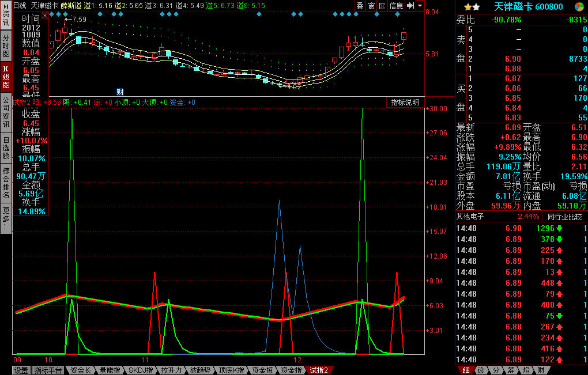Open 公司资讯 company news
Image resolution: width=588 pixels, height=375 pixels.
coord(6,112)
